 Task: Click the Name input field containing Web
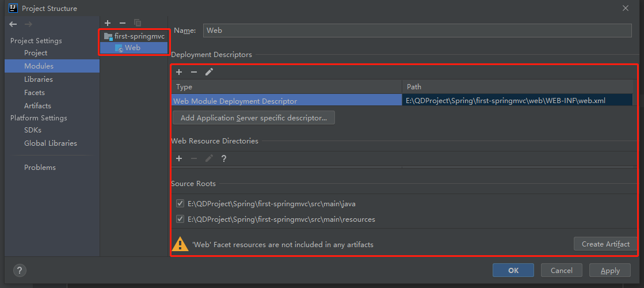click(417, 31)
